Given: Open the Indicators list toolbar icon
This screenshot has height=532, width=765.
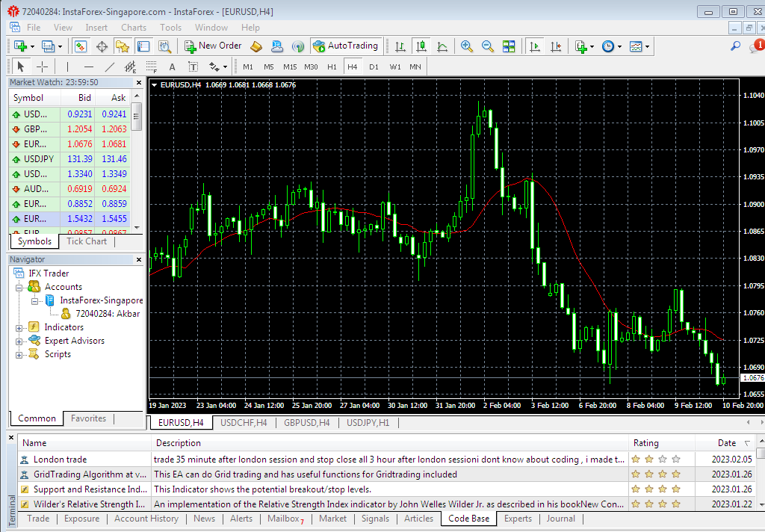Looking at the screenshot, I should (x=580, y=46).
